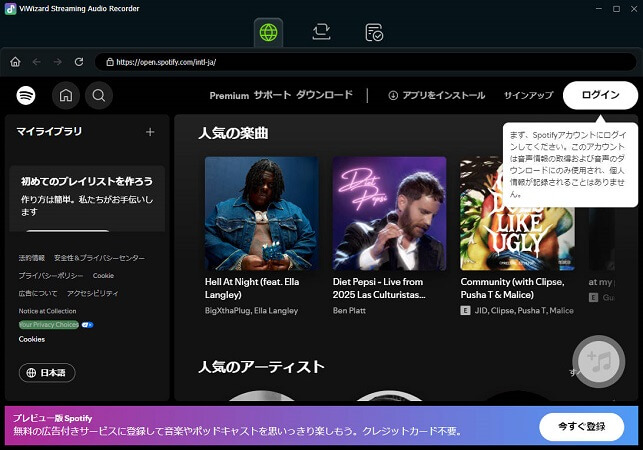This screenshot has height=450, width=643.
Task: Click the ログイン button
Action: click(600, 95)
